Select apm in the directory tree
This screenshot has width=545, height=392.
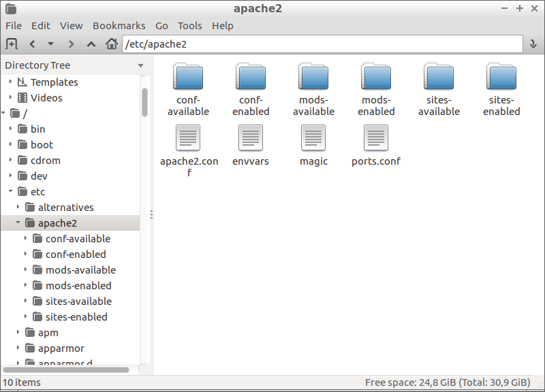pos(48,333)
